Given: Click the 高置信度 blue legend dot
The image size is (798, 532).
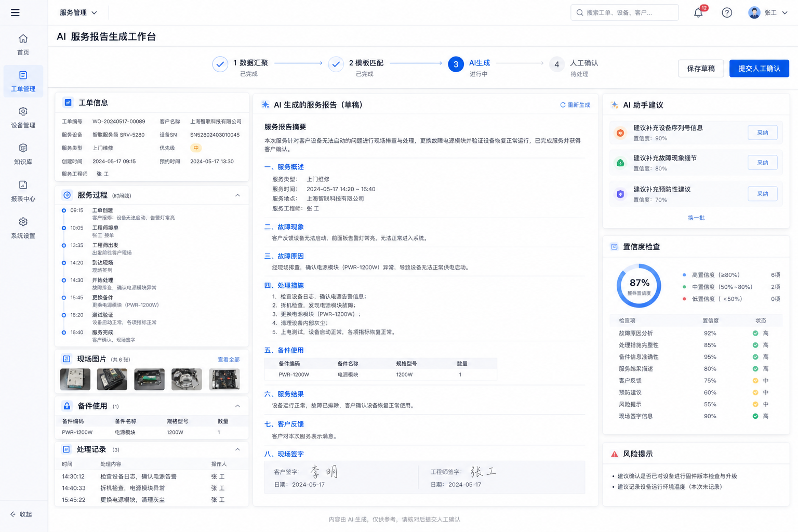Looking at the screenshot, I should point(684,275).
